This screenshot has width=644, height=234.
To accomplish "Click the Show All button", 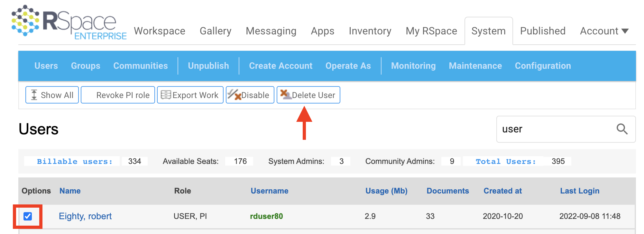I will pyautogui.click(x=52, y=95).
